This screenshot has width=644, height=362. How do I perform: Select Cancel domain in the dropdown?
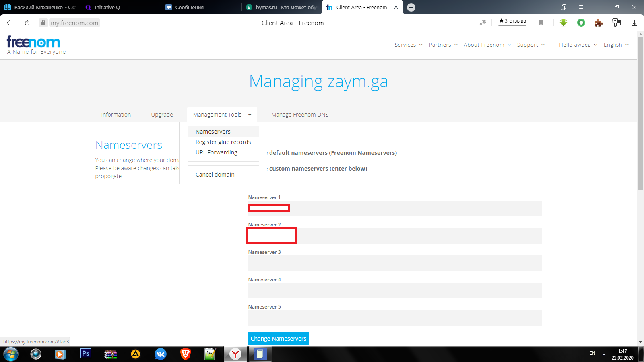click(215, 175)
